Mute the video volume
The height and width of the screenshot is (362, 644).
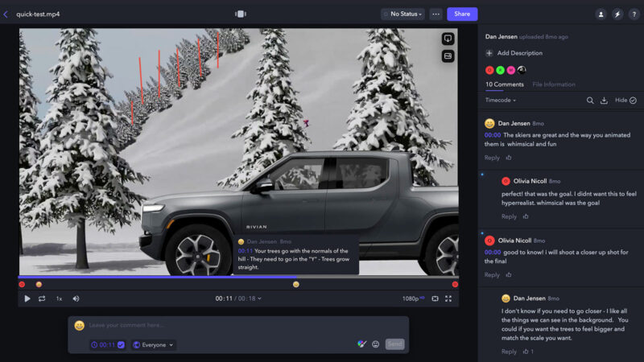76,298
